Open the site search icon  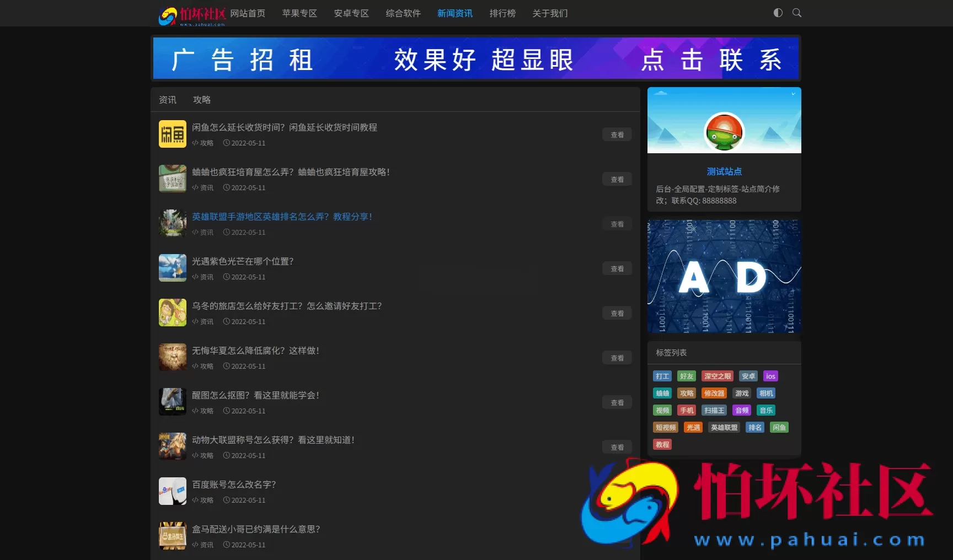pyautogui.click(x=796, y=13)
